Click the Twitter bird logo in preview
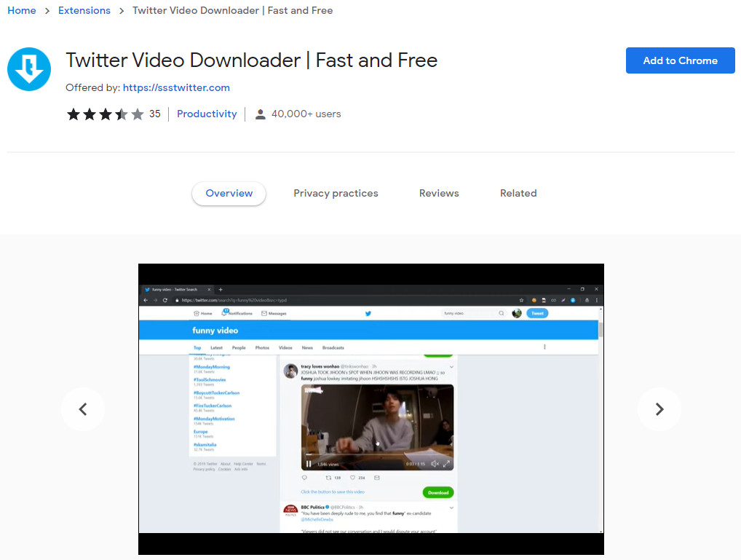 368,314
